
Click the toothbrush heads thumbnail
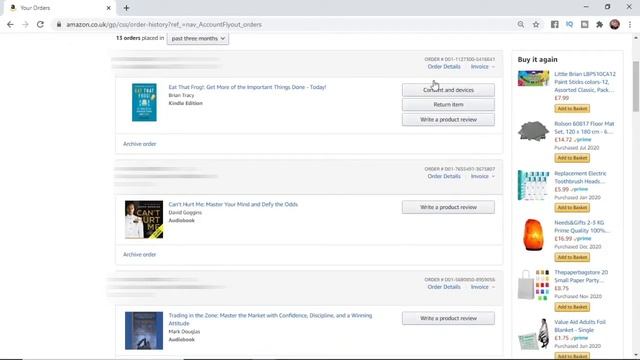(x=533, y=185)
